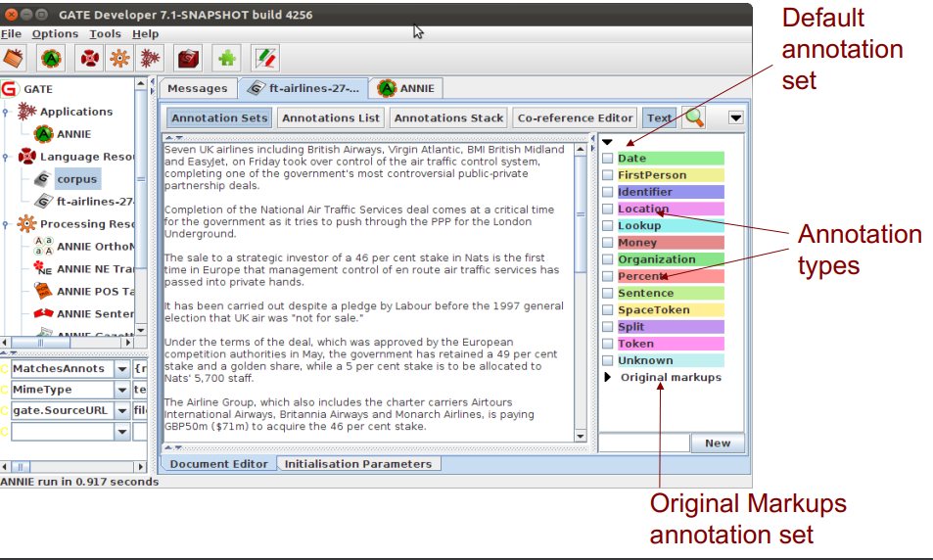Open the Co-reference Editor view
Viewport: 933px width, 560px height.
575,117
